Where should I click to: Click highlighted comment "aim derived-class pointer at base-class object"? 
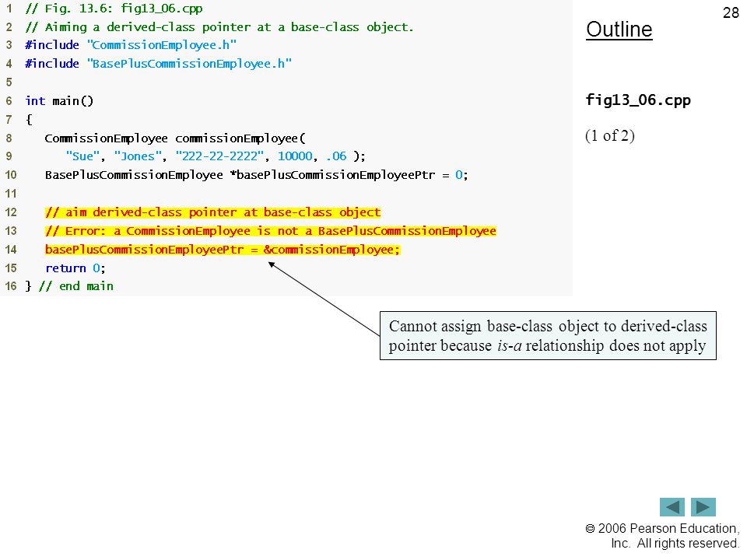click(x=213, y=212)
